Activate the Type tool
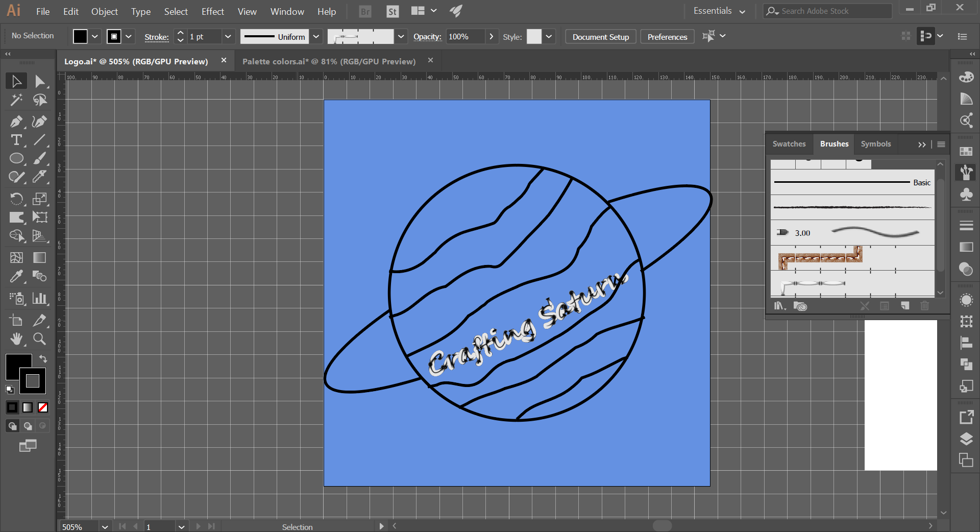Viewport: 980px width, 532px height. click(16, 140)
